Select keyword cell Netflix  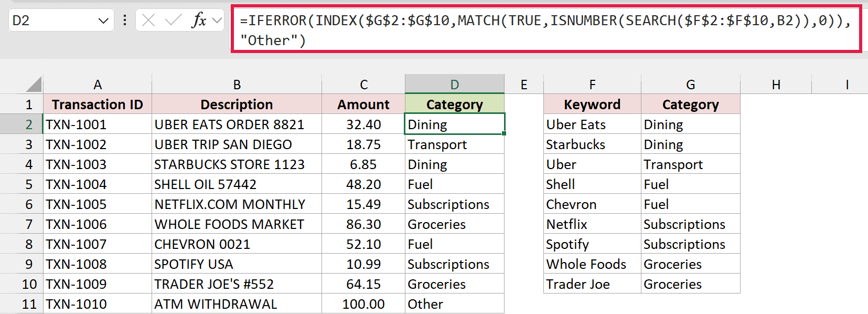(x=592, y=224)
